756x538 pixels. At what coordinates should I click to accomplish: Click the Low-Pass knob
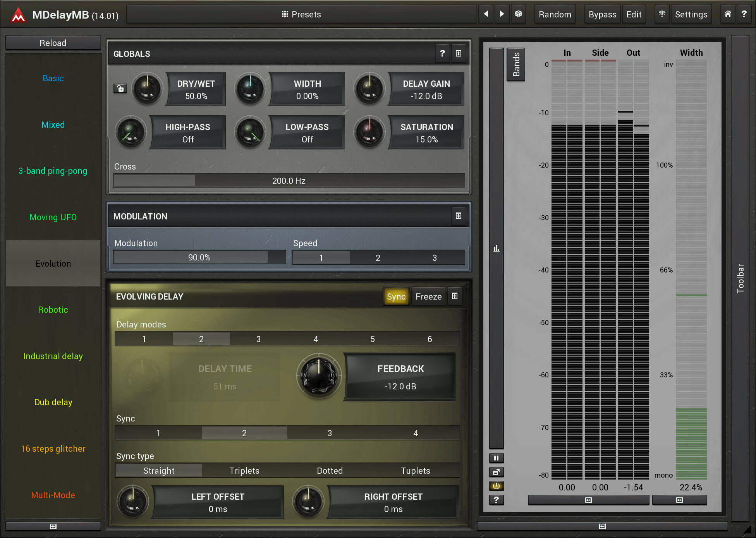[250, 132]
